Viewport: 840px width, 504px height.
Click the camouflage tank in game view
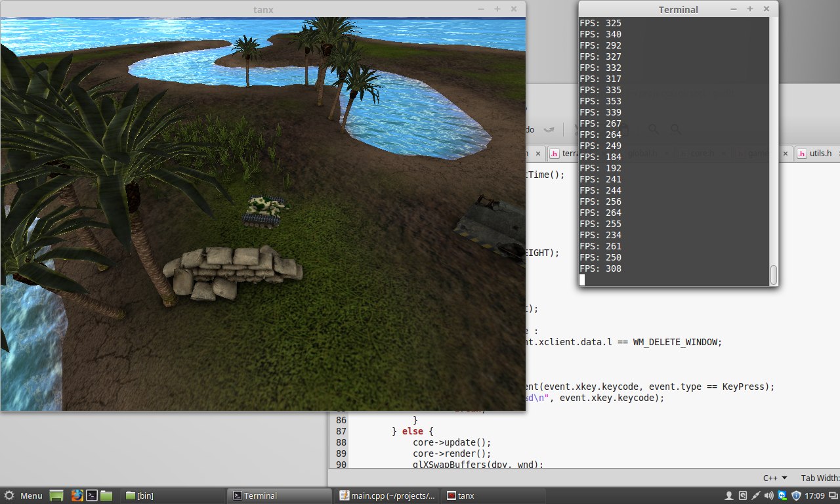[x=266, y=210]
